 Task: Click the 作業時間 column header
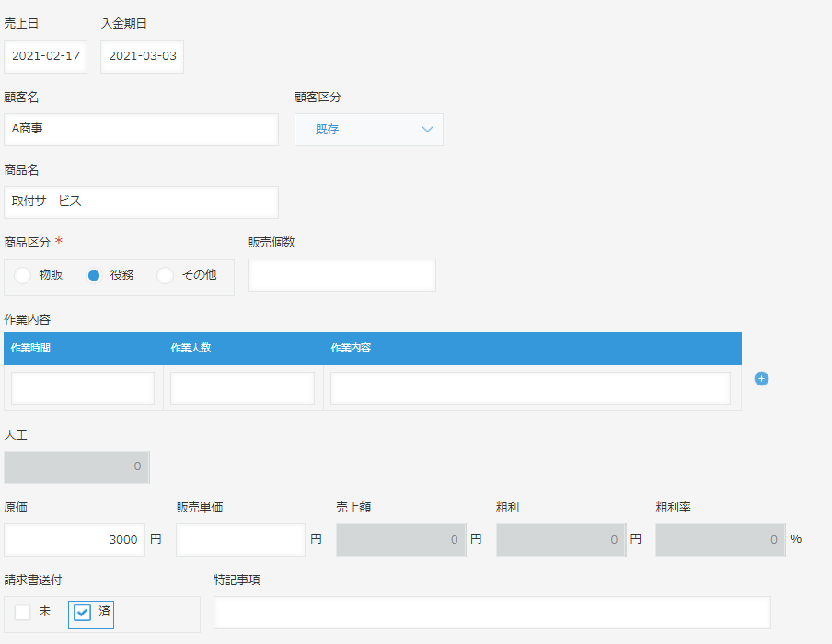(x=30, y=348)
